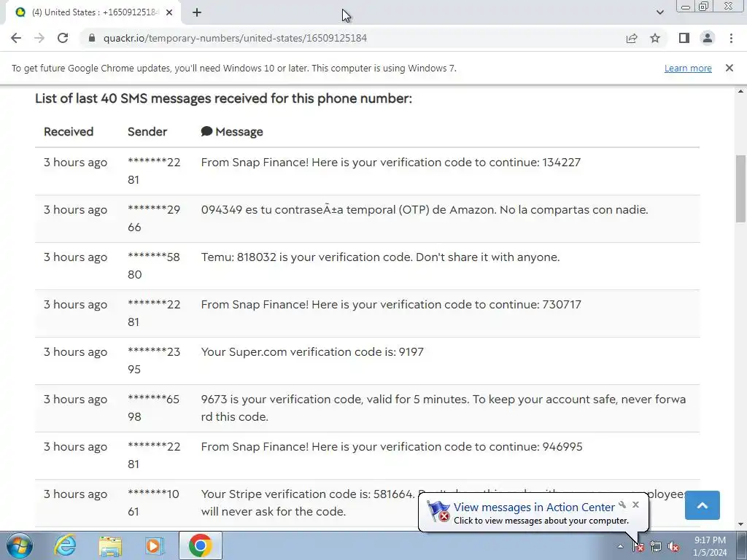Launch Internet Explorer from the taskbar
This screenshot has height=560, width=747.
coord(65,545)
